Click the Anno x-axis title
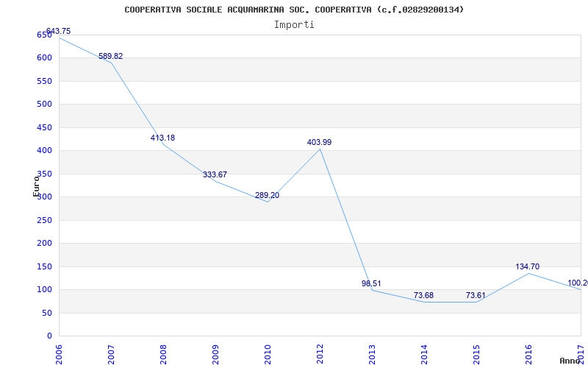 [570, 361]
